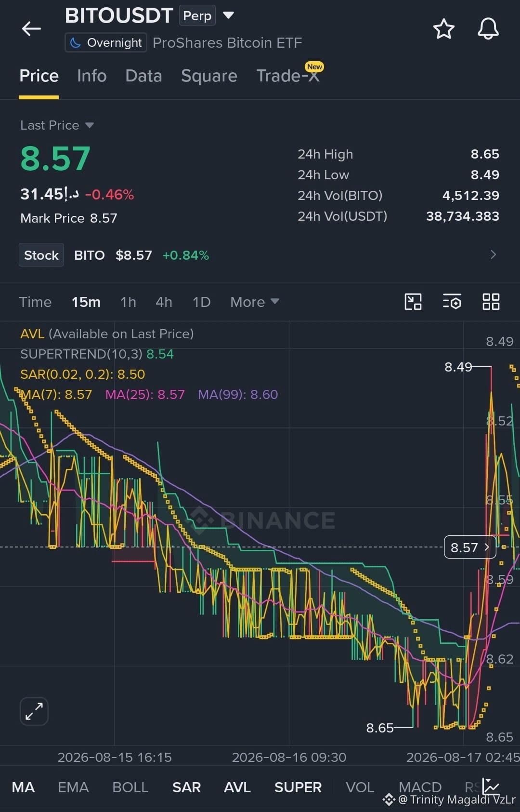Tap the Stock tag button
The height and width of the screenshot is (812, 520).
[x=41, y=255]
